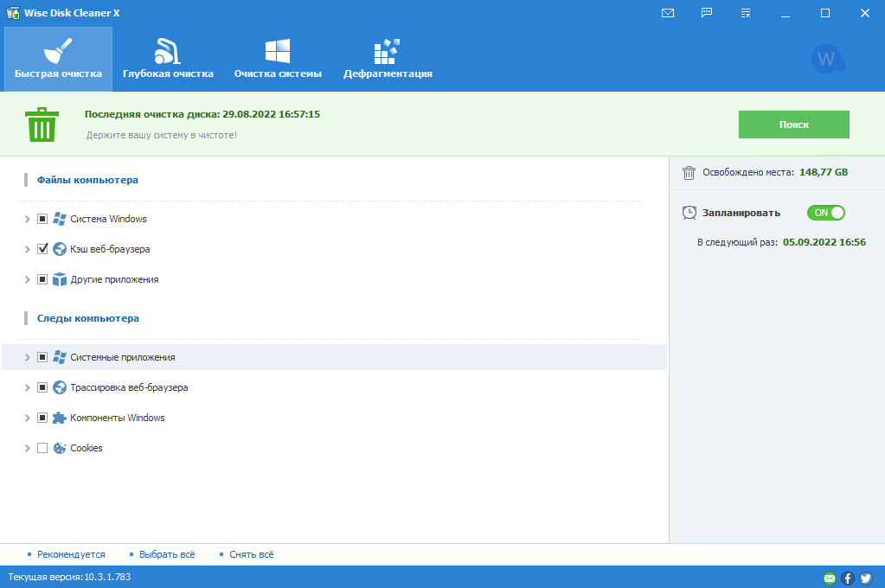Open the Twitter icon in status bar
This screenshot has width=885, height=588.
coord(866,578)
